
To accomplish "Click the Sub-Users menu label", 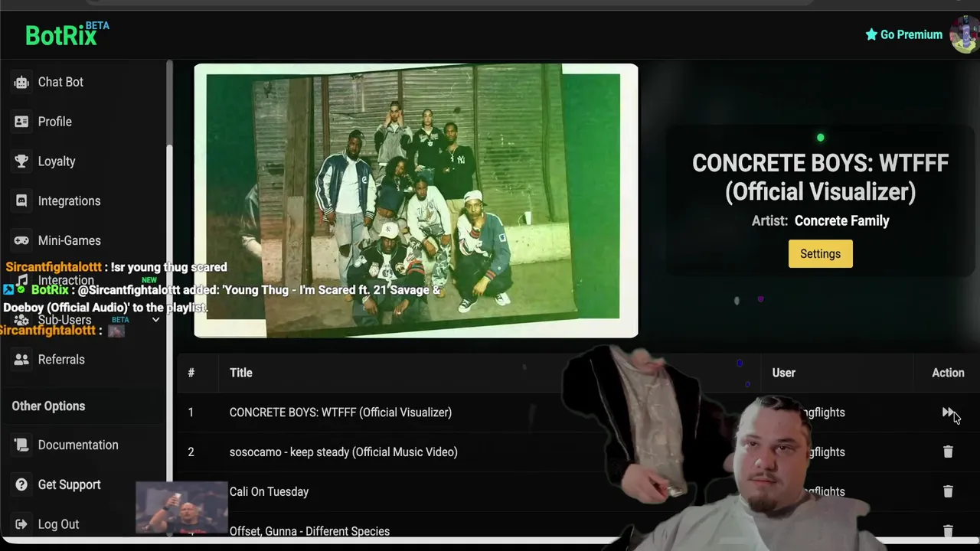I will coord(65,320).
